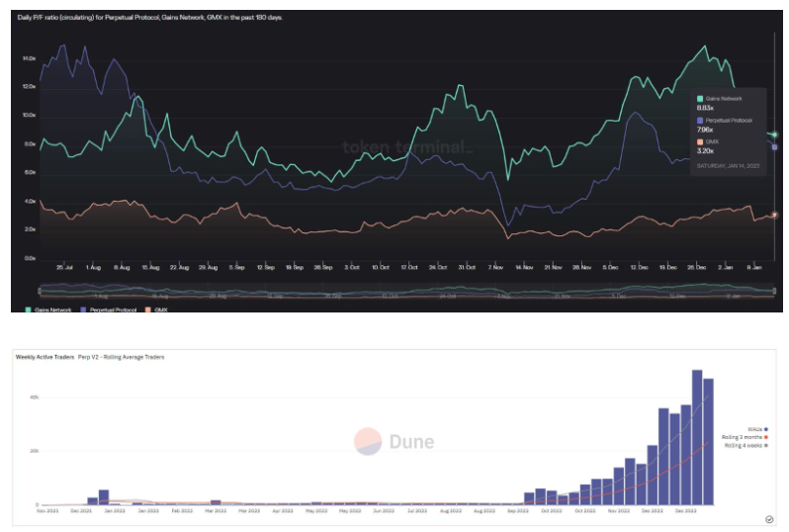Image resolution: width=789 pixels, height=532 pixels.
Task: Click the '40k' y-axis label in Dune chart
Action: click(35, 398)
